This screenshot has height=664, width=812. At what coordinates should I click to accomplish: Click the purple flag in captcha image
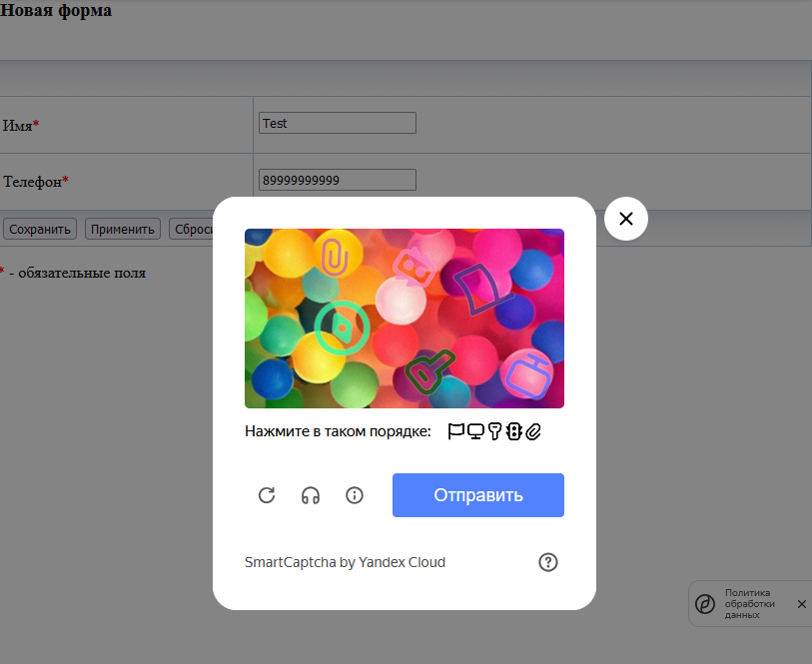click(x=483, y=290)
